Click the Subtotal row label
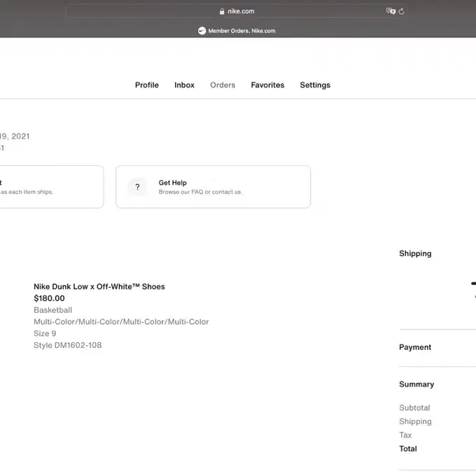Viewport: 476px width, 476px height. click(x=414, y=407)
